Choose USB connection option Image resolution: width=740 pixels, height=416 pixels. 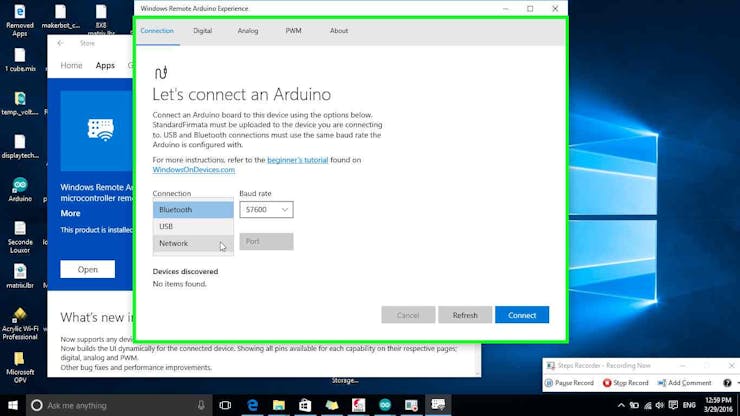click(x=193, y=227)
